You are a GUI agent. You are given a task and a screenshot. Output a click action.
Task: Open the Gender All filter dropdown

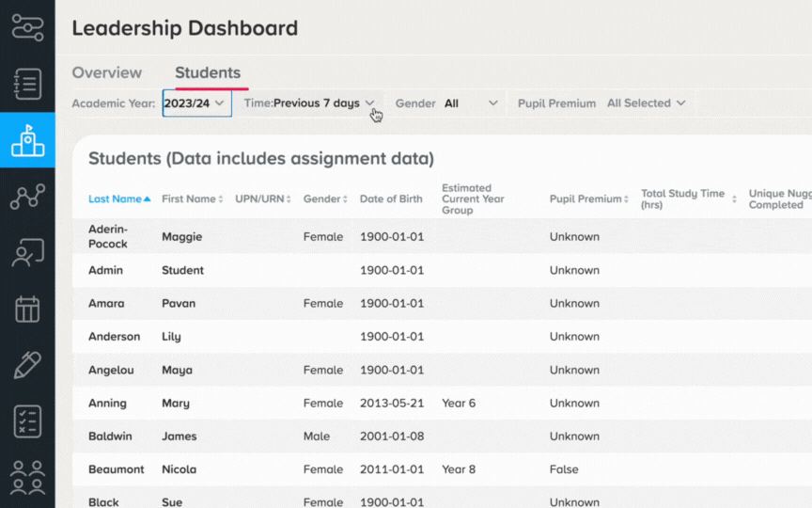(x=470, y=103)
